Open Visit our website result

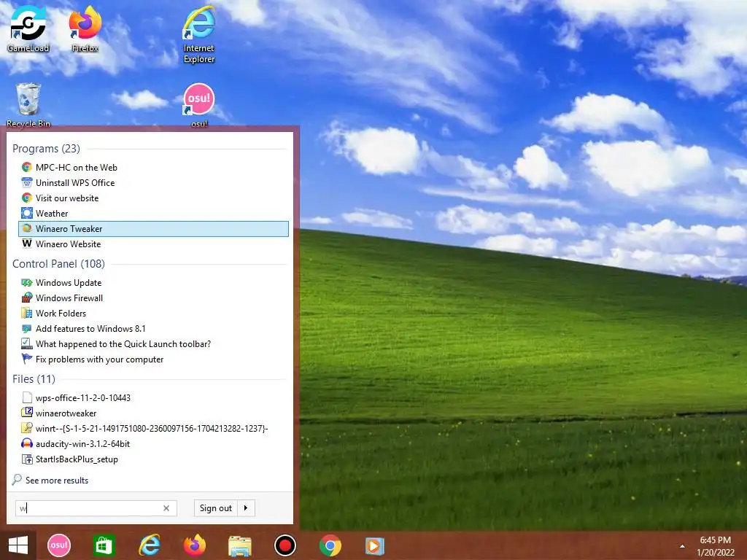coord(153,198)
